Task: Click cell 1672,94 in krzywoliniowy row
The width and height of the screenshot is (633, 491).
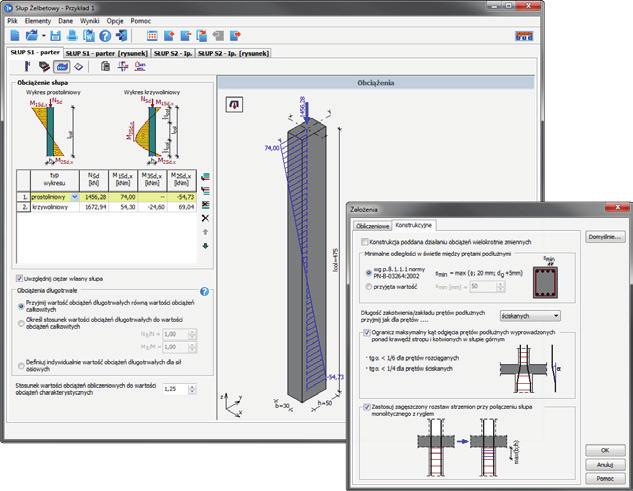Action: coord(94,207)
